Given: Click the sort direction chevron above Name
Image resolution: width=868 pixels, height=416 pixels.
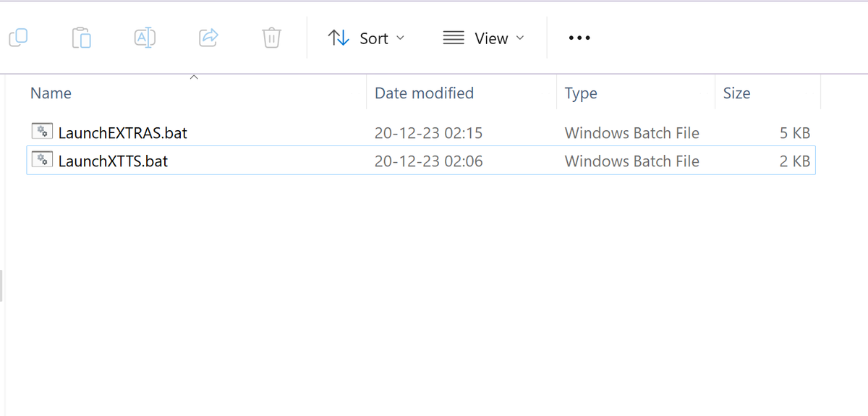Looking at the screenshot, I should coord(194,77).
